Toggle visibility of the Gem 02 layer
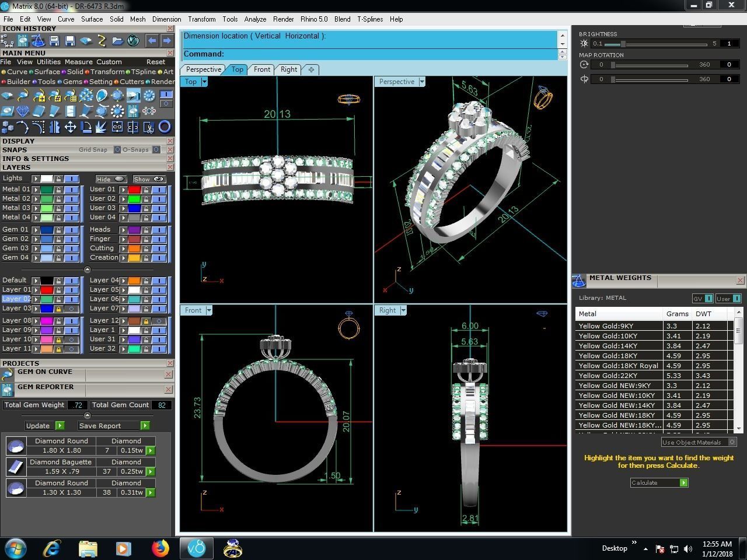 [x=71, y=239]
